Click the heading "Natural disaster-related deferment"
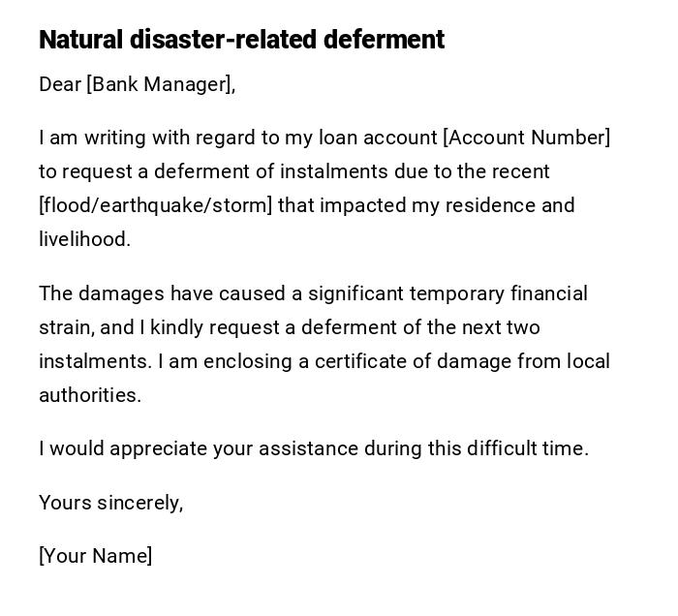 click(x=241, y=40)
